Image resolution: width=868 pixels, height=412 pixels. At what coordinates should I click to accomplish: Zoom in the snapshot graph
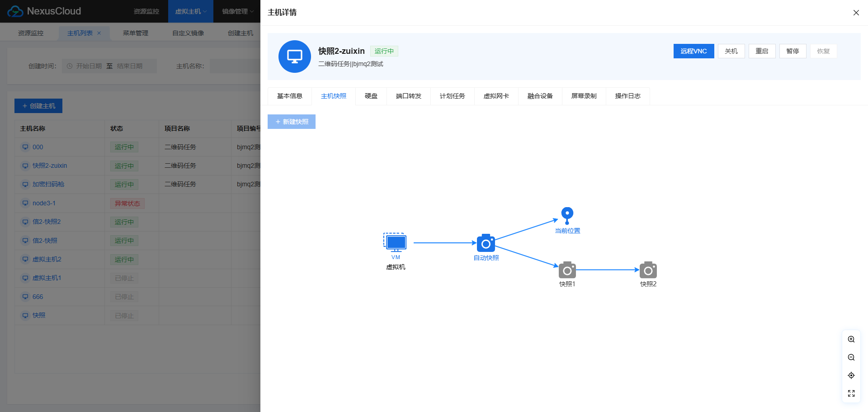851,339
